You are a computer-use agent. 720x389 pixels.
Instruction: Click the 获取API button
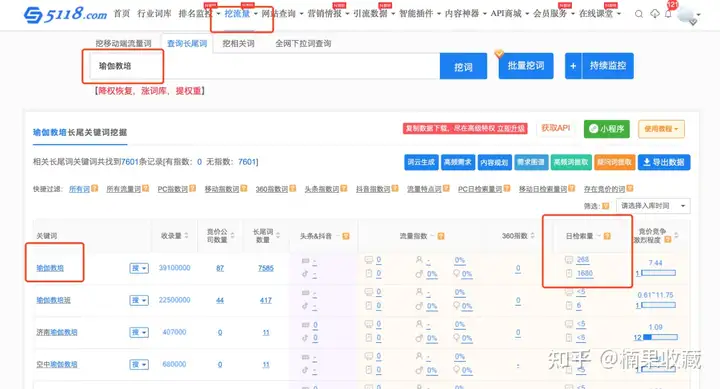coord(555,128)
